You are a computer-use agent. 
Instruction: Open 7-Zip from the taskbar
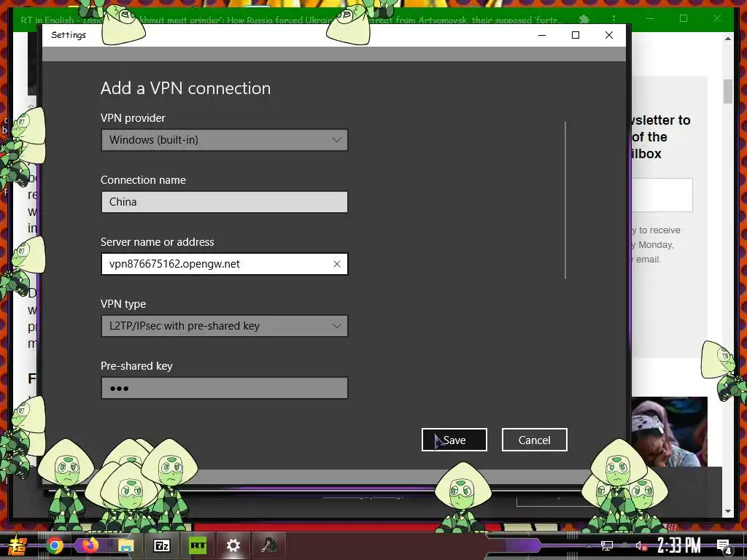tap(161, 545)
